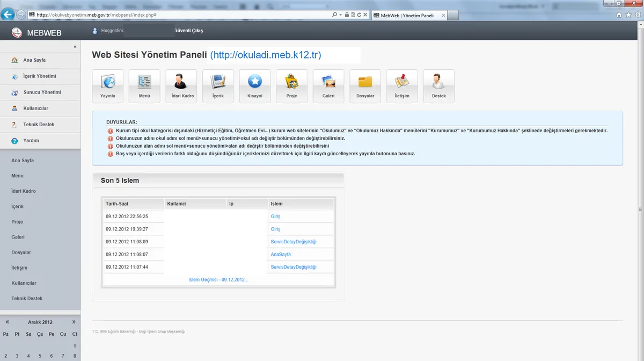Open the browser home icon
The height and width of the screenshot is (361, 644).
[620, 15]
